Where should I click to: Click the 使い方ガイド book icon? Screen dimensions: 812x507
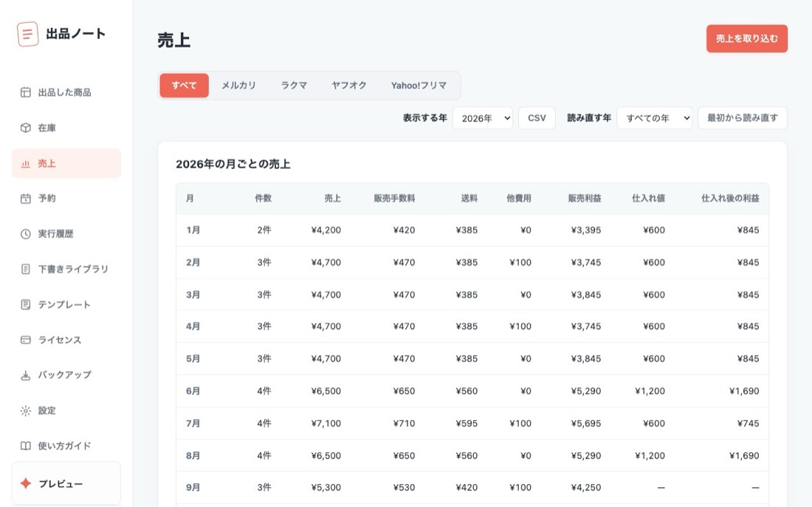tap(25, 446)
